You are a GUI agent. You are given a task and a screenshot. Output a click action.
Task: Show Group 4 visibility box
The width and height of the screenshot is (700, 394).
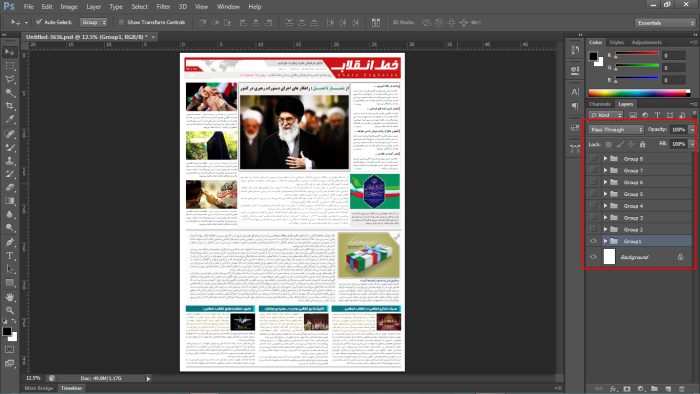click(x=593, y=205)
